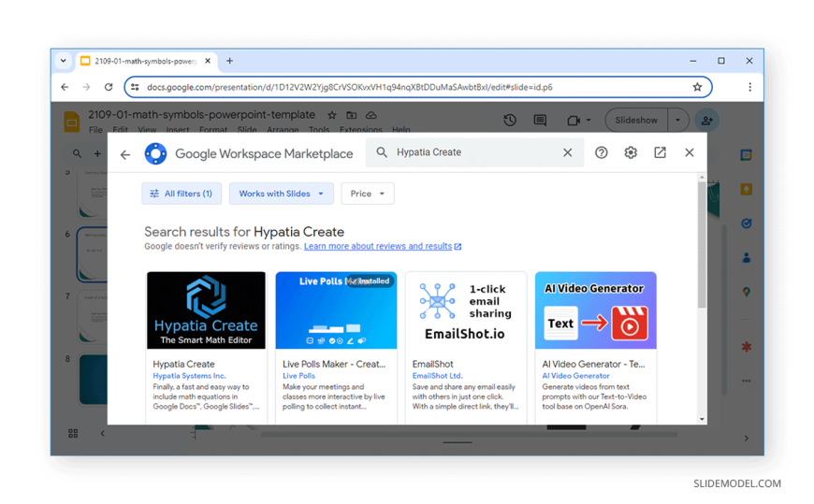The image size is (814, 504).
Task: Open Google Calendar in the side panel
Action: [x=746, y=154]
